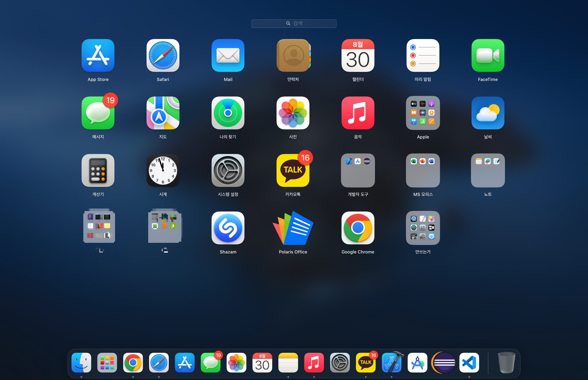Launch Polaris Office app
Viewport: 588px width, 380px height.
(293, 228)
